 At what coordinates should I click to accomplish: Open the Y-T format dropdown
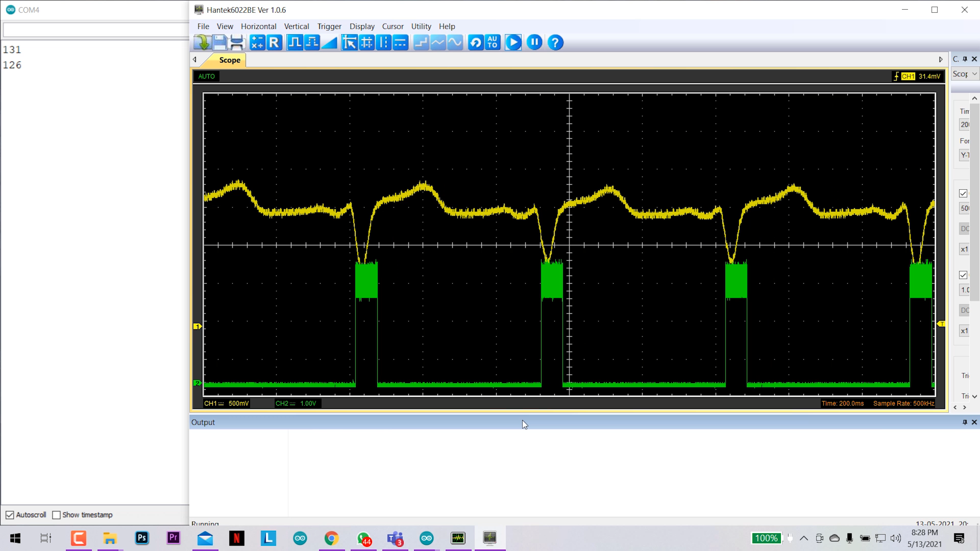[x=964, y=155]
